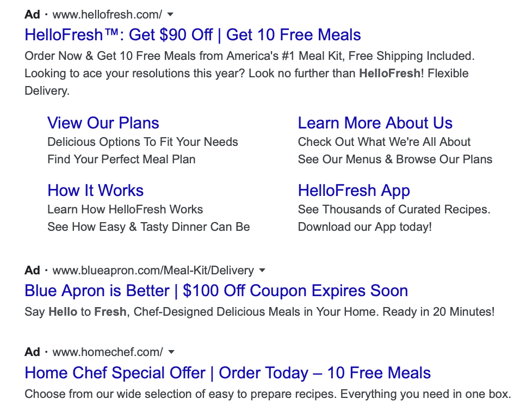
Task: Click the blueapron.com/Meal-Kit/Delivery display URL
Action: pos(153,271)
